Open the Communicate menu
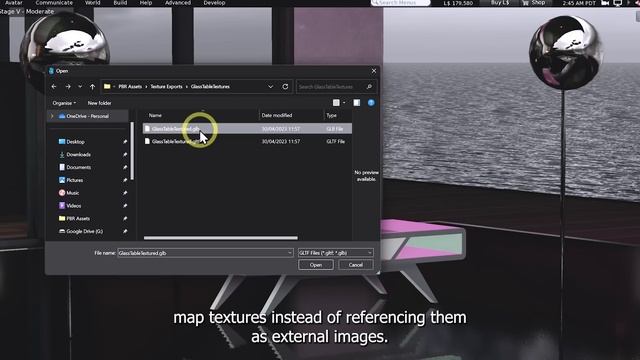This screenshot has width=640, height=360. pyautogui.click(x=54, y=2)
